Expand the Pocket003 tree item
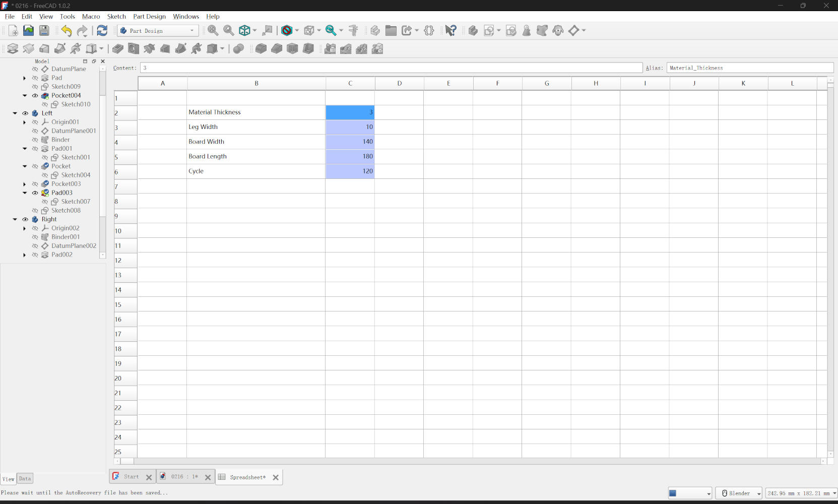Image resolution: width=838 pixels, height=504 pixels. pyautogui.click(x=25, y=184)
